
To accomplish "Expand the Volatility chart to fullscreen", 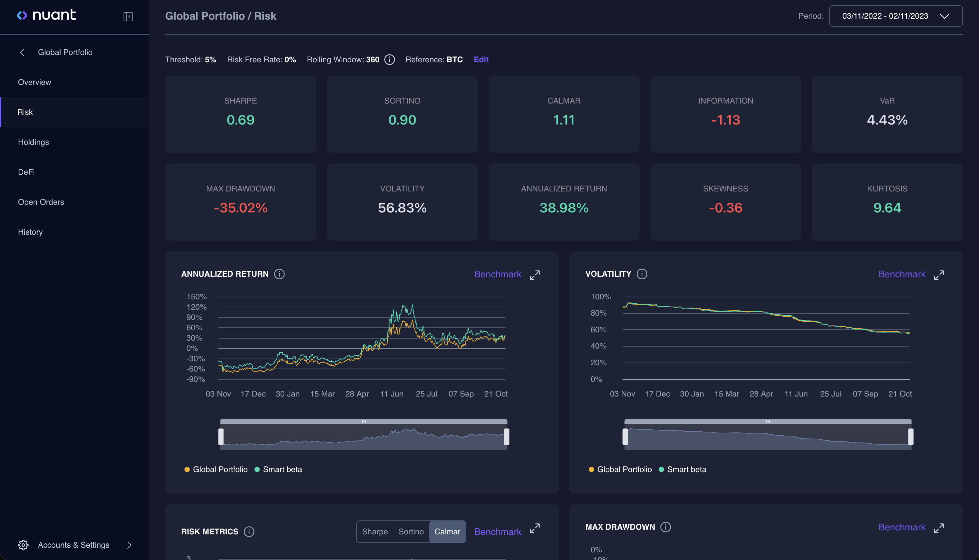I will click(939, 275).
